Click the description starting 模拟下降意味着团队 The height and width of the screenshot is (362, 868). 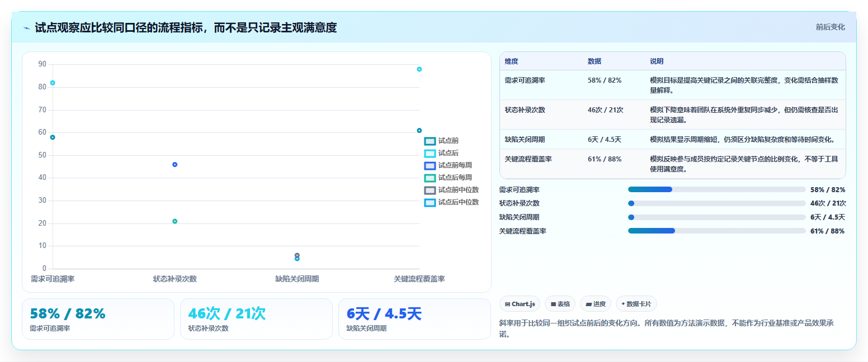(744, 115)
